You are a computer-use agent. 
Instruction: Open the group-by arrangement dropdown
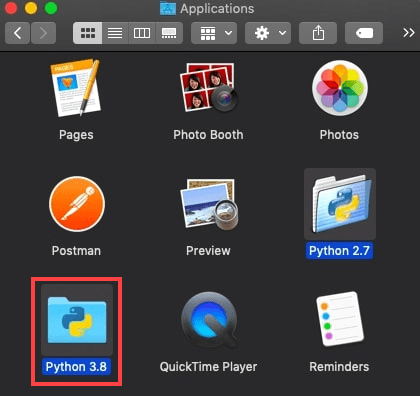[214, 33]
